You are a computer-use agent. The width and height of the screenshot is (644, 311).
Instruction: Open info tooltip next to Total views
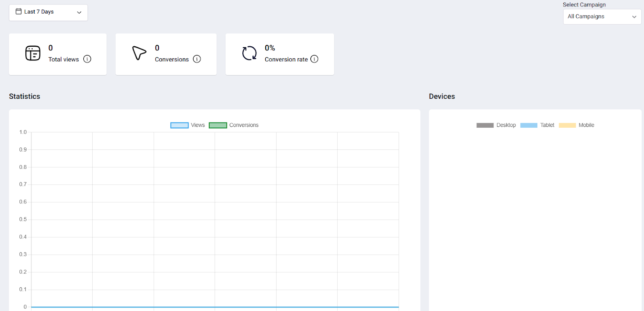87,59
